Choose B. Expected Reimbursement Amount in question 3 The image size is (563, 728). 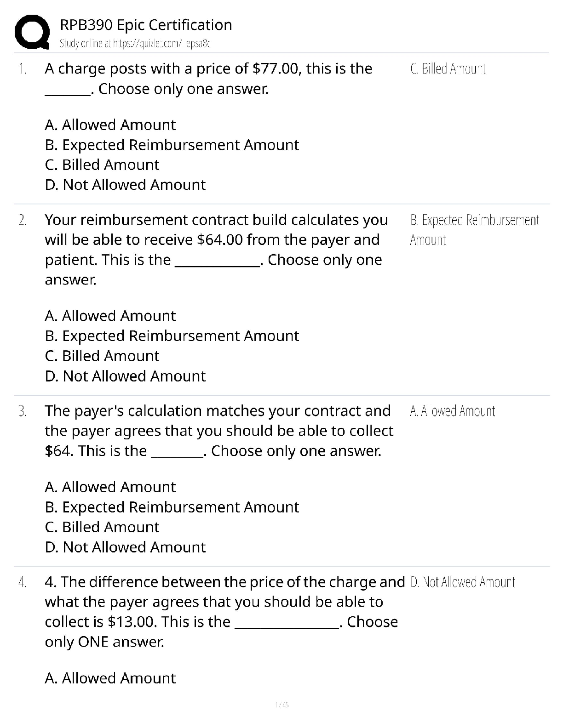point(172,507)
